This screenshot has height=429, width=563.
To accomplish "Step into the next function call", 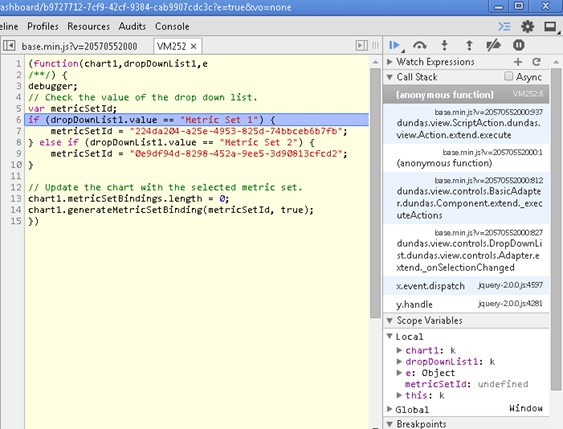I will point(444,45).
